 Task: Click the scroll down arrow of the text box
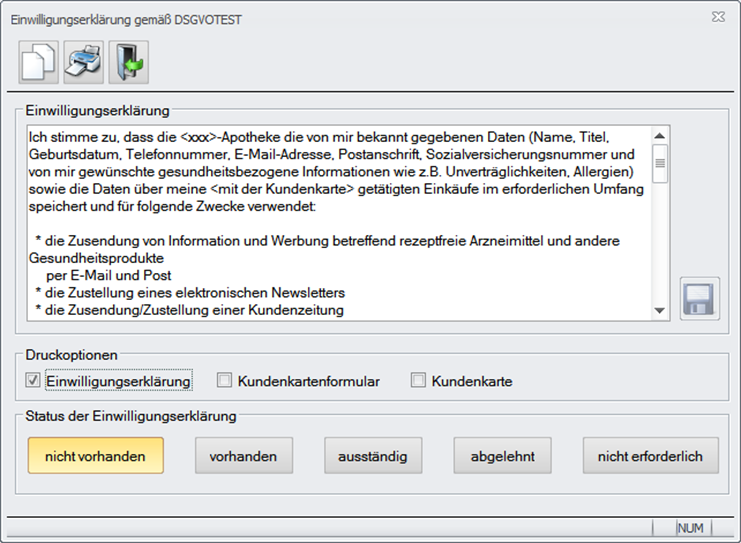[x=659, y=311]
